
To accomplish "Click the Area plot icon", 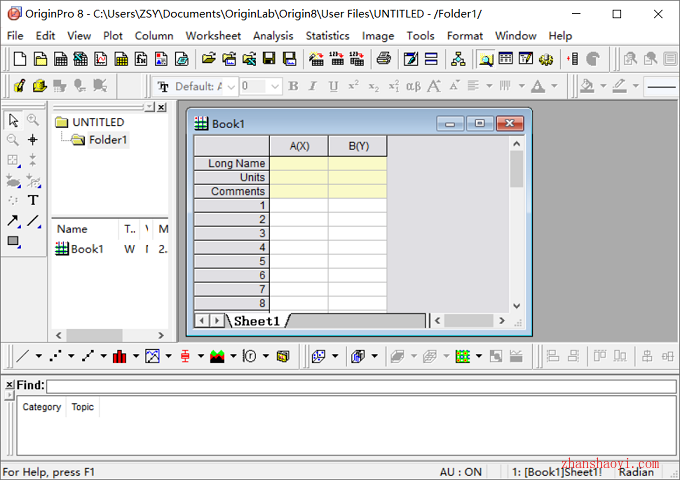I will pyautogui.click(x=217, y=356).
